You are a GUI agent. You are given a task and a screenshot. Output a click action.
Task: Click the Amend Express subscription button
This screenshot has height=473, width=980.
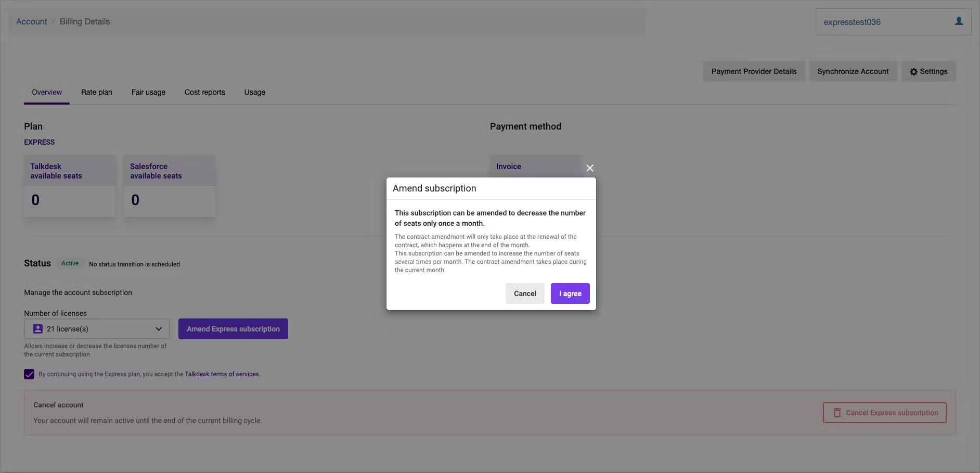(233, 329)
